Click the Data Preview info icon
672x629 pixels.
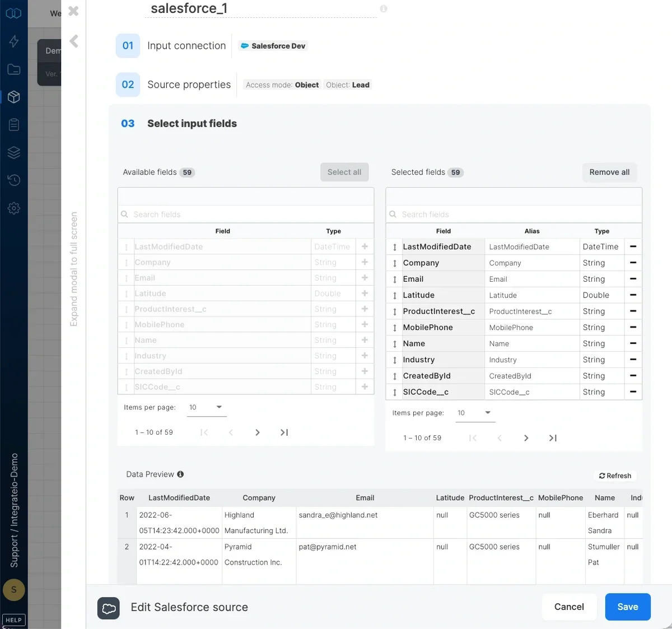180,474
